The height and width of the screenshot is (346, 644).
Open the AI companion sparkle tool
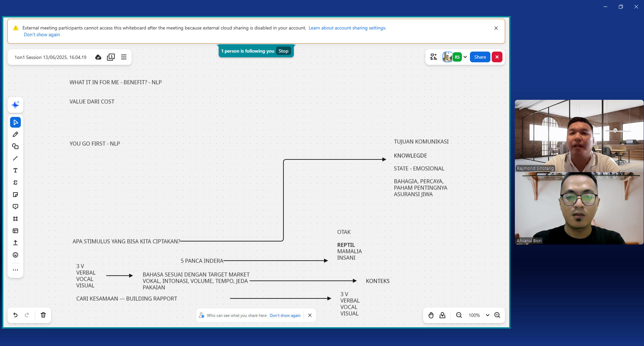[15, 105]
